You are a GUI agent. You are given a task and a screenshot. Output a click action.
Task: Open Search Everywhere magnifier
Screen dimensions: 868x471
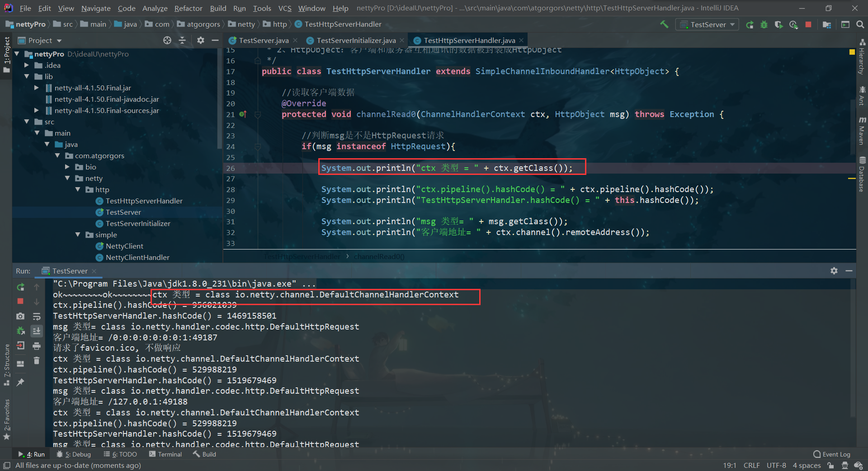(860, 24)
